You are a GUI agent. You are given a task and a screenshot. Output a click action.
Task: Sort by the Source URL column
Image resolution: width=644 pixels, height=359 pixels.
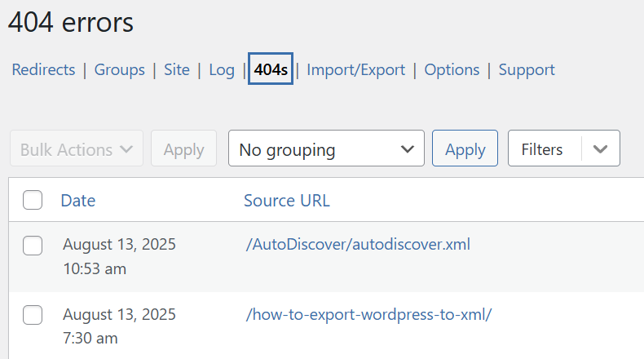pyautogui.click(x=286, y=200)
